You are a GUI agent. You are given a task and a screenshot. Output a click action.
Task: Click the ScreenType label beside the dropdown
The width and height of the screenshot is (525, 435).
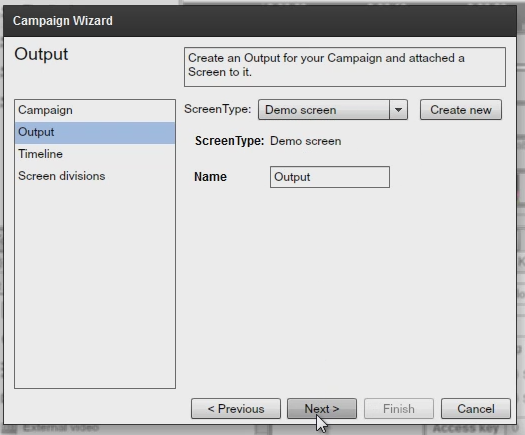coord(218,109)
